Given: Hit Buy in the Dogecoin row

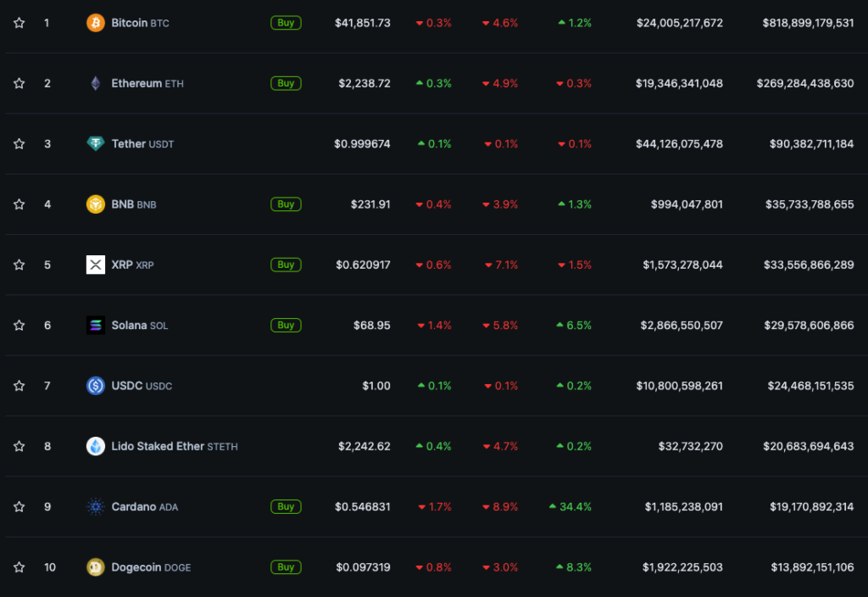Looking at the screenshot, I should (286, 567).
